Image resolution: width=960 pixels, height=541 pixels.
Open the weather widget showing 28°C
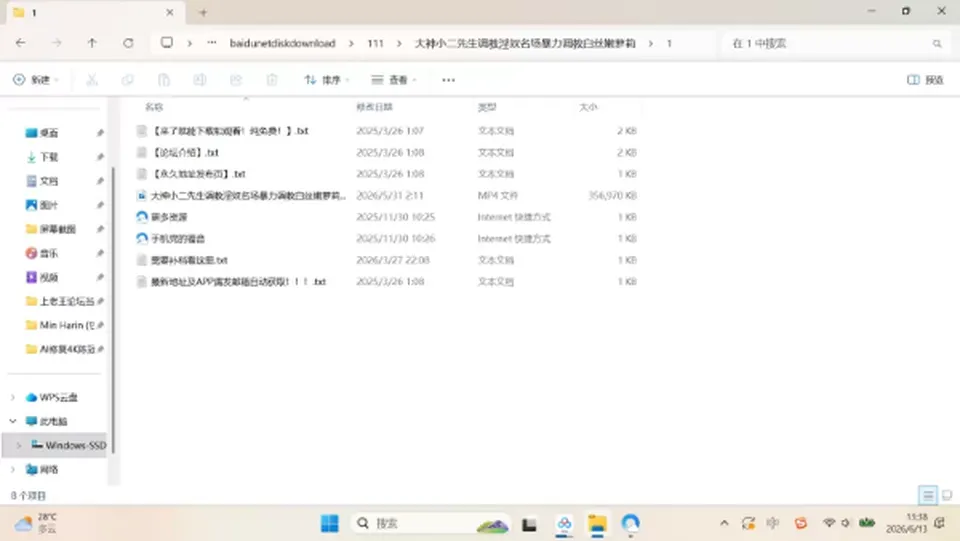(36, 523)
